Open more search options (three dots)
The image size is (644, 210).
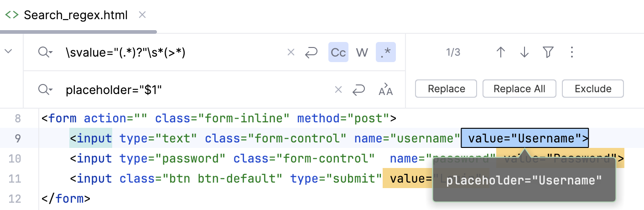571,52
